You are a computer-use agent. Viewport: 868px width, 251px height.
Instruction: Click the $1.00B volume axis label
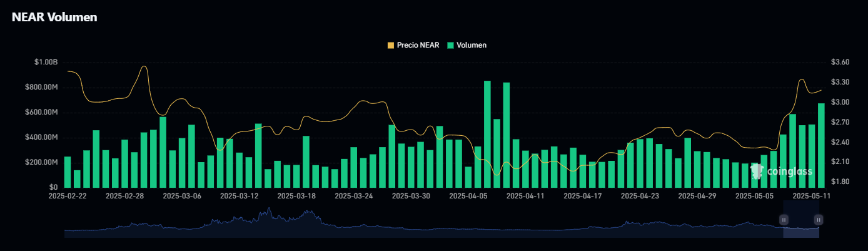click(x=46, y=63)
